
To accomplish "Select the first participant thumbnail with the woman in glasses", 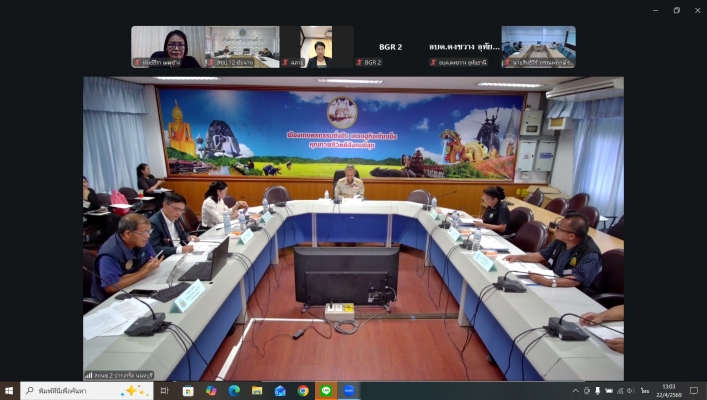I will 168,47.
